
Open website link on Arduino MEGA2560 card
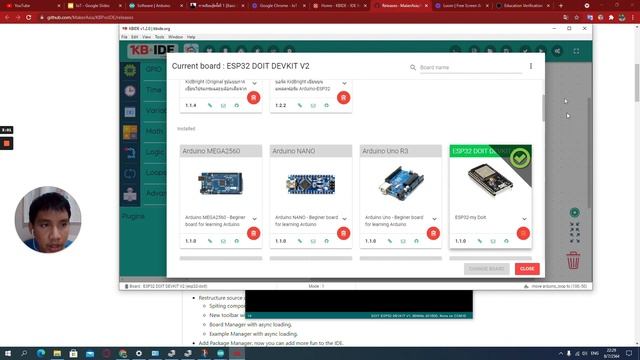point(210,241)
